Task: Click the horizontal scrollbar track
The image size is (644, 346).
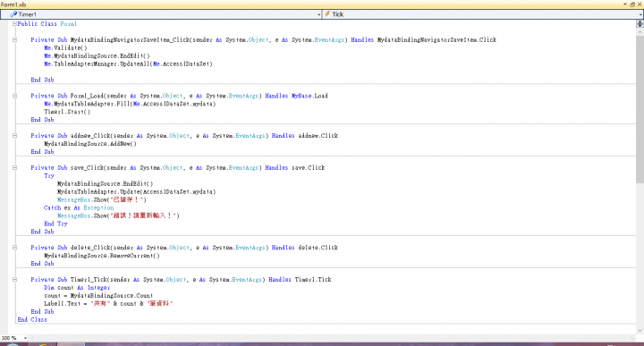Action: coord(332,338)
